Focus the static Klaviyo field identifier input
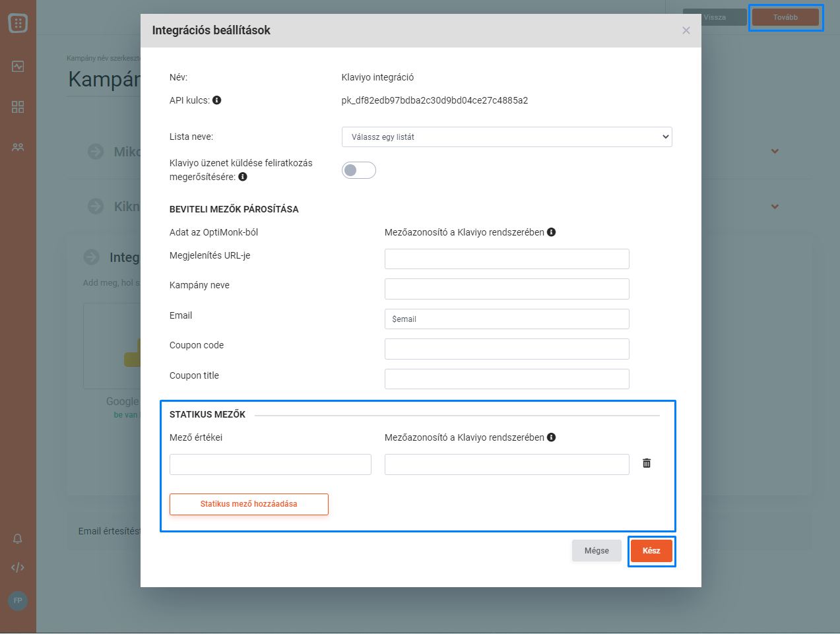The image size is (840, 634). pos(507,464)
